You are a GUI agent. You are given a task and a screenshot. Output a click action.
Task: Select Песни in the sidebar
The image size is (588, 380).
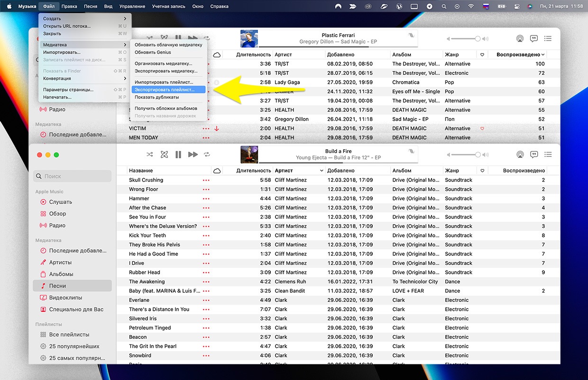pyautogui.click(x=72, y=286)
